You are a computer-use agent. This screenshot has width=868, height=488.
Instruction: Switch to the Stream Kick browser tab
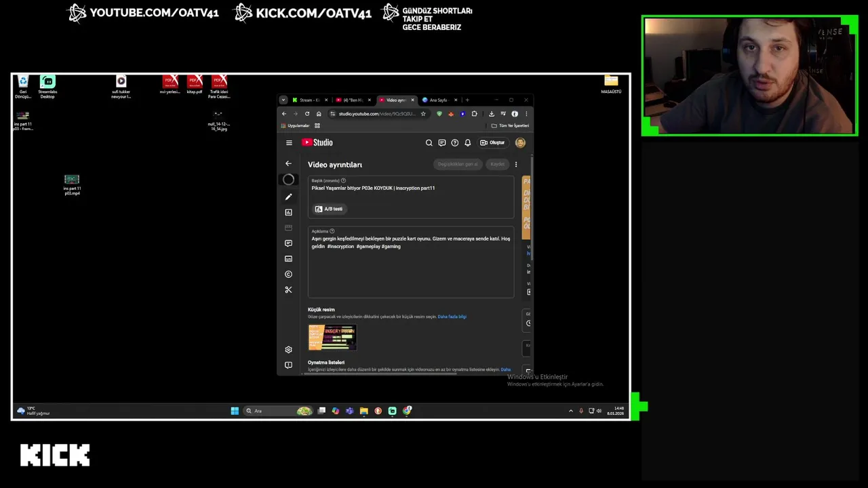click(x=309, y=100)
